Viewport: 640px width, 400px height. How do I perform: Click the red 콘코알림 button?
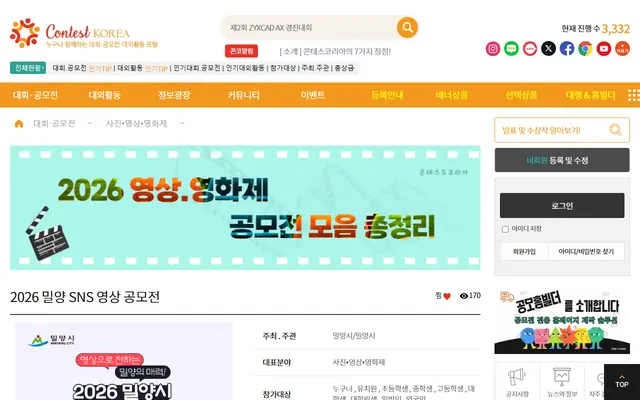pyautogui.click(x=241, y=51)
